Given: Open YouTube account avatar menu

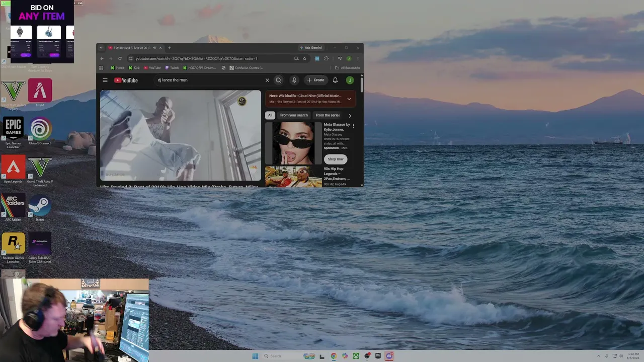Looking at the screenshot, I should tap(350, 80).
